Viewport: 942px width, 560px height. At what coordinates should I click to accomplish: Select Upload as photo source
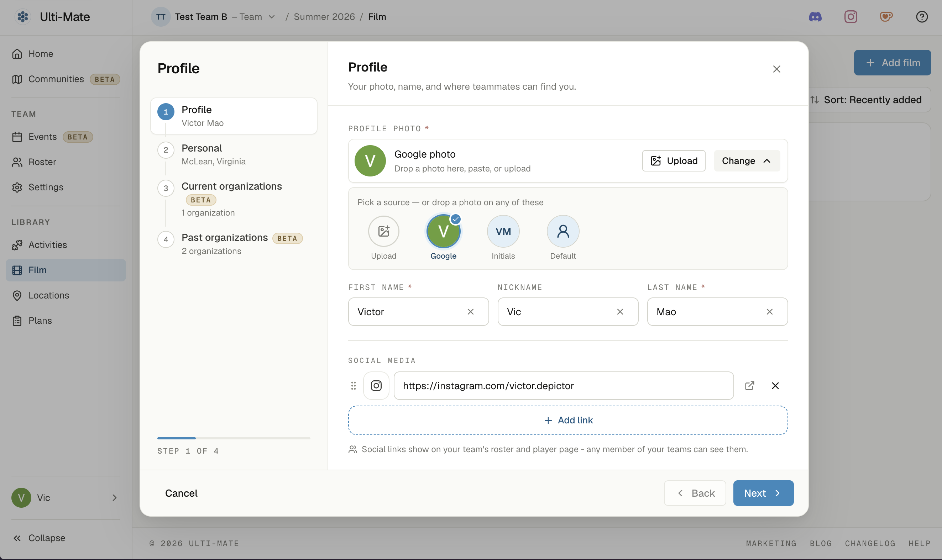point(383,238)
